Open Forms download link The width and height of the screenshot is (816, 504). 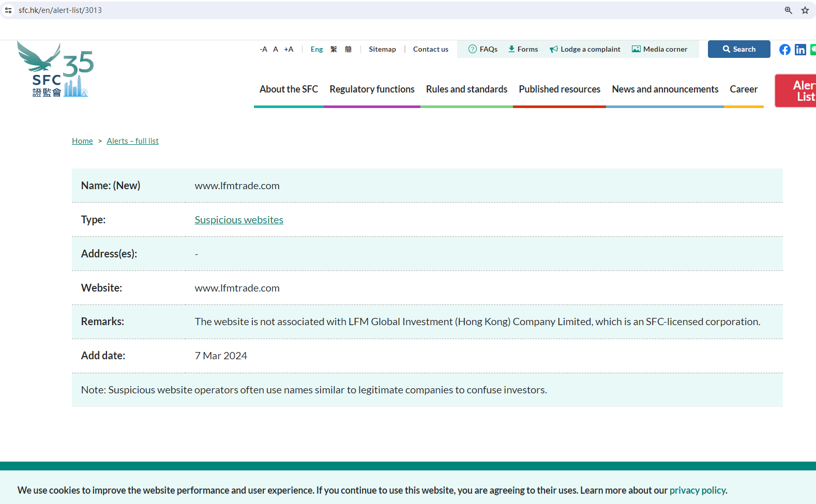(523, 49)
